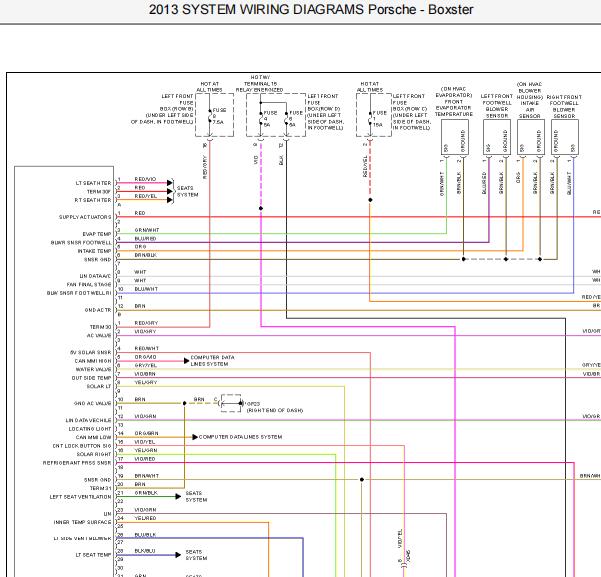
Task: Select the BLU/WHT wire label at pin 10
Action: tap(146, 289)
